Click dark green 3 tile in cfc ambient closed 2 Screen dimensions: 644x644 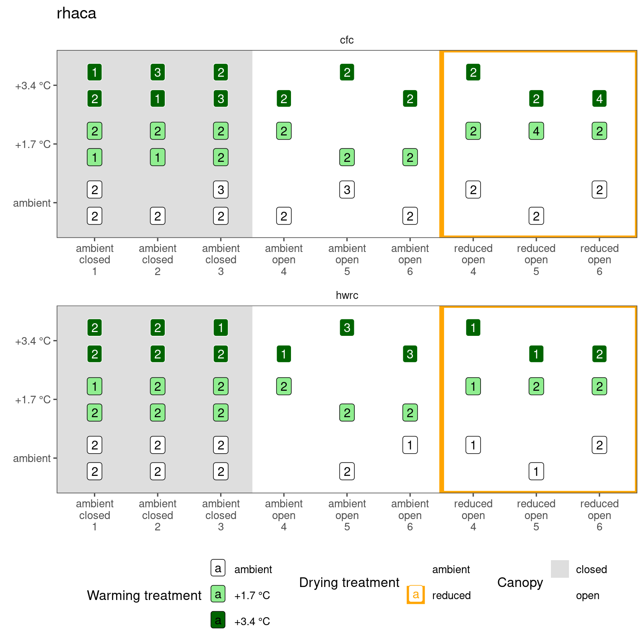coord(158,72)
